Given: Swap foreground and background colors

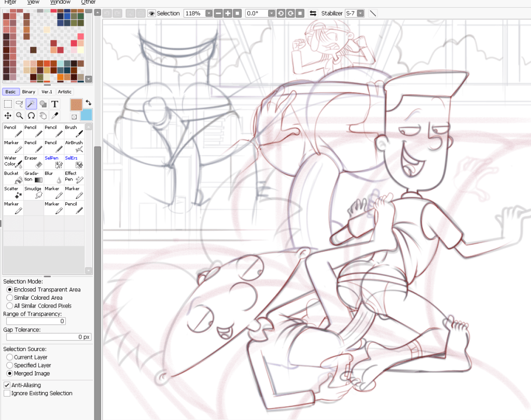Looking at the screenshot, I should point(89,103).
